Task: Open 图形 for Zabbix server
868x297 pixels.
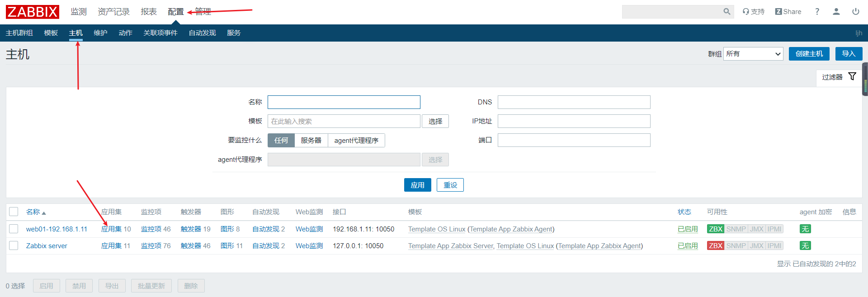Action: point(227,246)
